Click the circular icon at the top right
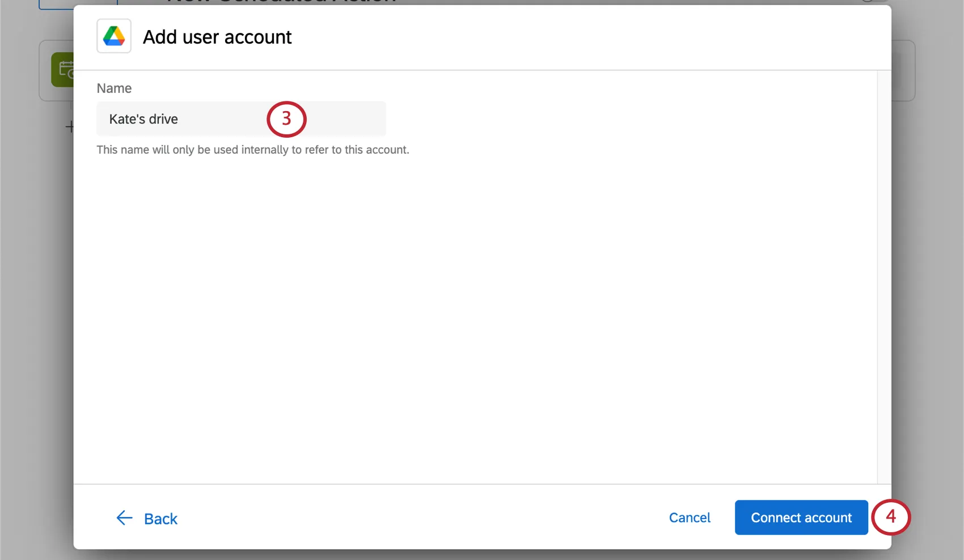The width and height of the screenshot is (964, 560). tap(866, 2)
